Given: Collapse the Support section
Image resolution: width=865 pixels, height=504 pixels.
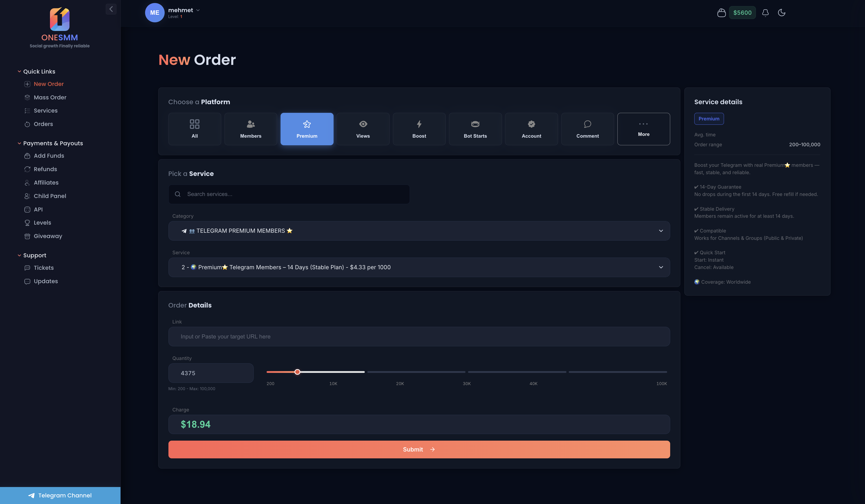Looking at the screenshot, I should pyautogui.click(x=19, y=255).
